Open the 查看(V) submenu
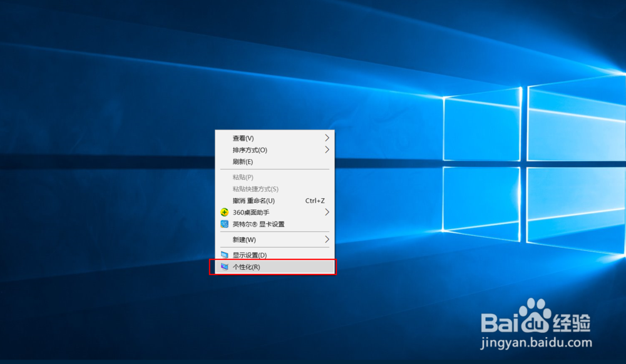 point(275,138)
